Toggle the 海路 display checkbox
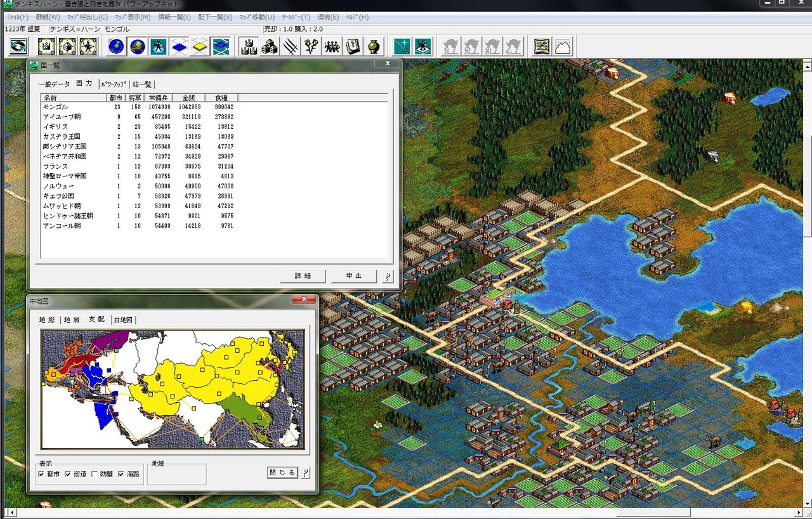 pos(129,474)
